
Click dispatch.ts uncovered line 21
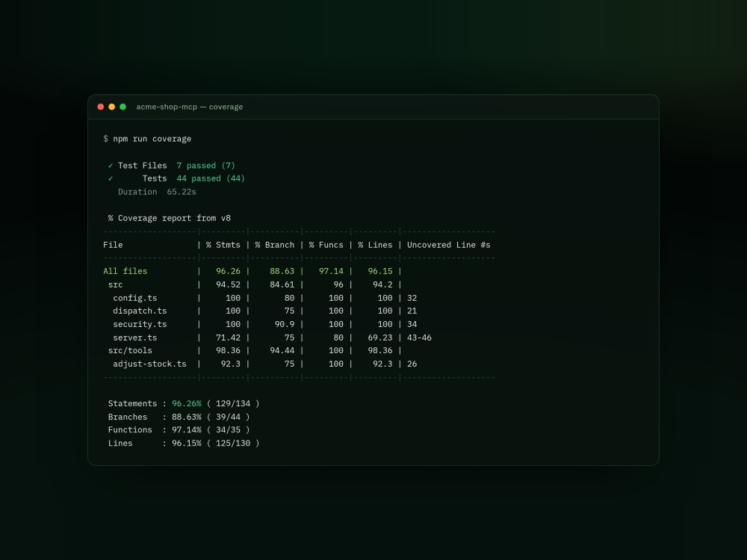coord(412,311)
